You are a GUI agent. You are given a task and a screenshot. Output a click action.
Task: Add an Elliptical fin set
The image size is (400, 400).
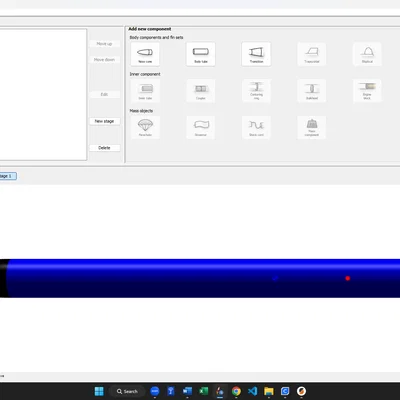pos(367,54)
